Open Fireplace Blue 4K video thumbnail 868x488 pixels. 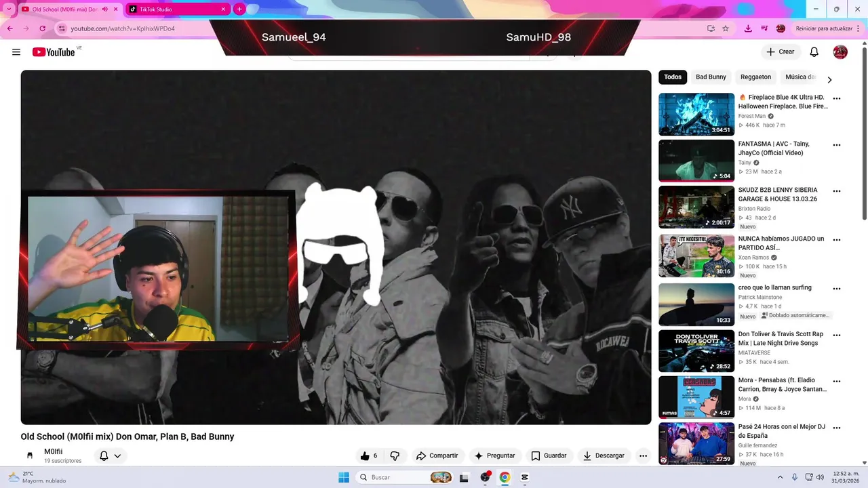pos(696,115)
